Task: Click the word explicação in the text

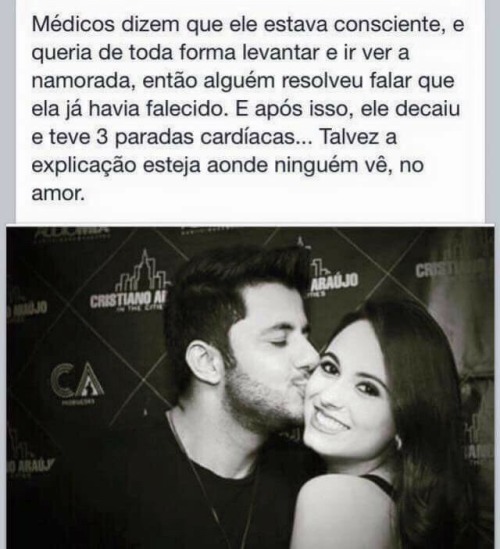Action: [x=84, y=166]
